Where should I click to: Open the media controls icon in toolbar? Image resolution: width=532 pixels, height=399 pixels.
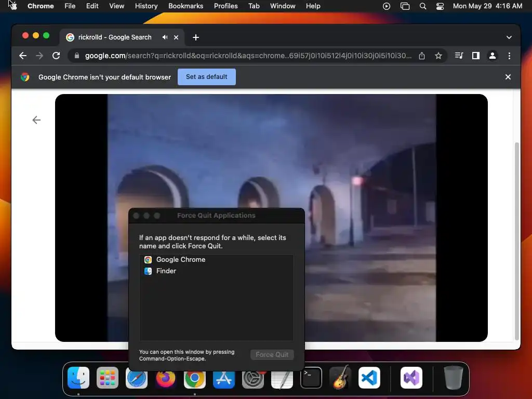(x=459, y=56)
